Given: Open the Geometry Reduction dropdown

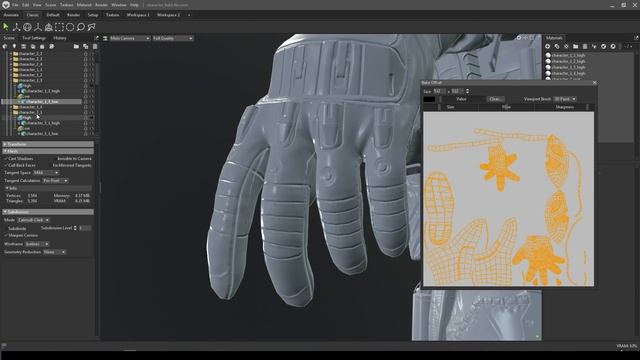Looking at the screenshot, I should [54, 252].
